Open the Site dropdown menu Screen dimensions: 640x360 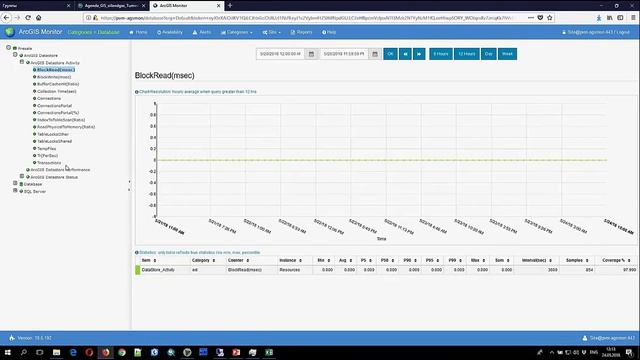[x=271, y=32]
